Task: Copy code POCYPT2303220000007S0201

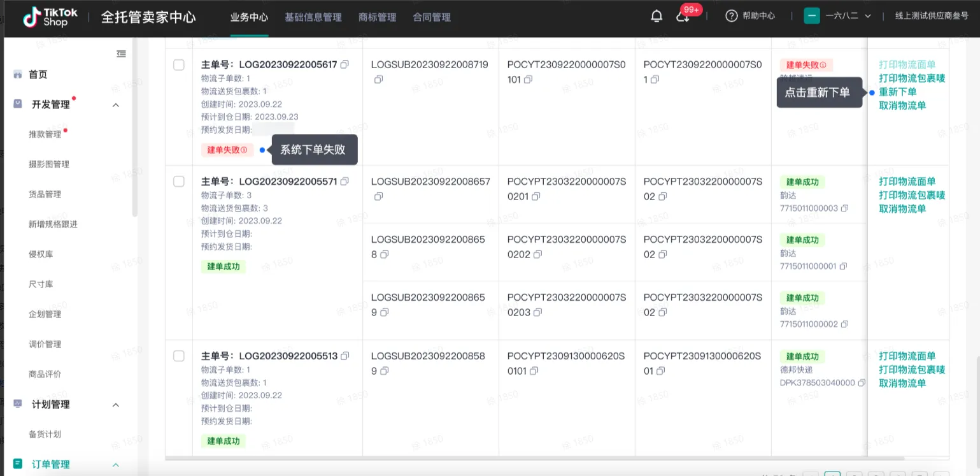Action: (x=536, y=197)
